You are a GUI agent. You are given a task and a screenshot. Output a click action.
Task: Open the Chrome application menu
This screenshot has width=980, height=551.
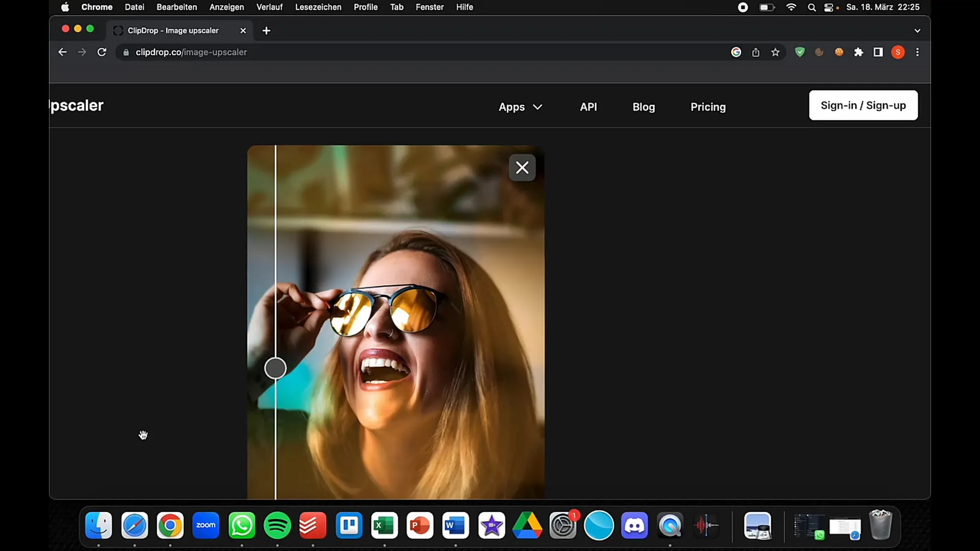96,7
